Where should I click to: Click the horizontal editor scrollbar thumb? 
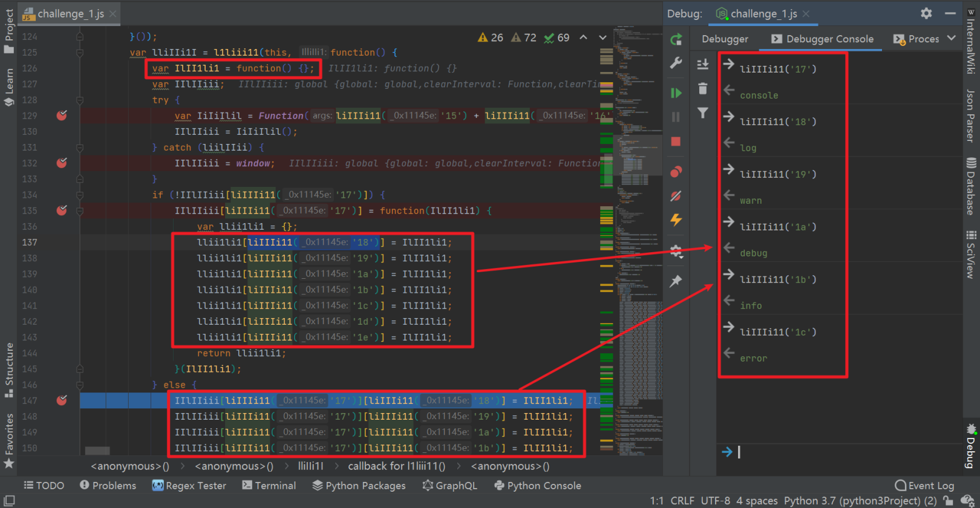point(97,451)
